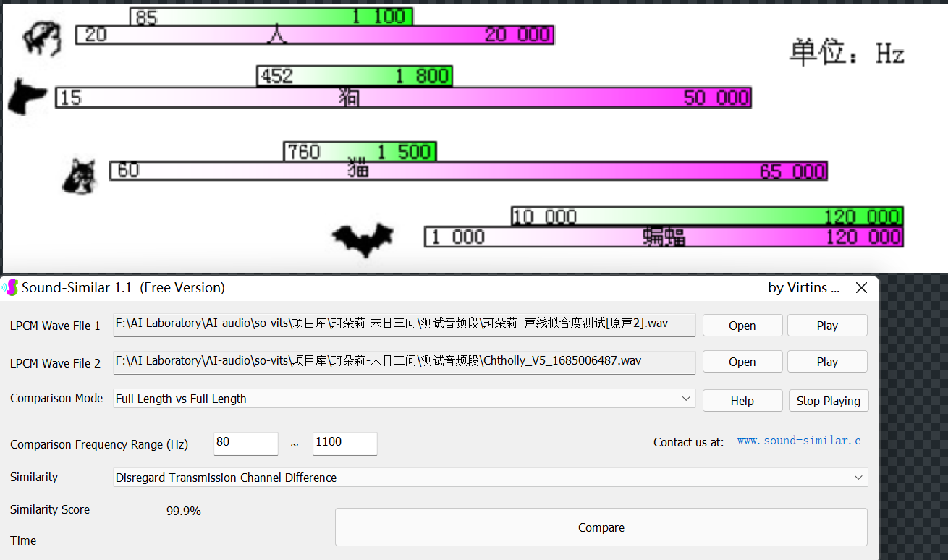Focus the upper frequency field showing 1100
Image resolution: width=948 pixels, height=560 pixels.
coord(344,443)
